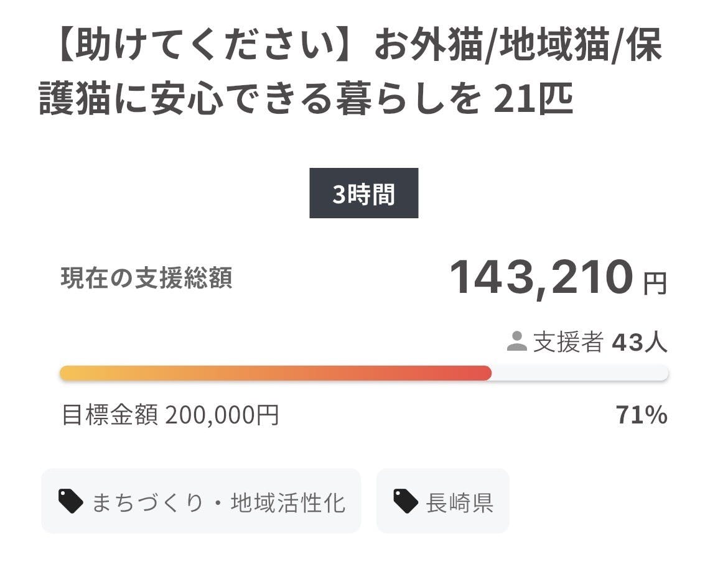
Task: Click the 71% progress percentage
Action: click(641, 415)
